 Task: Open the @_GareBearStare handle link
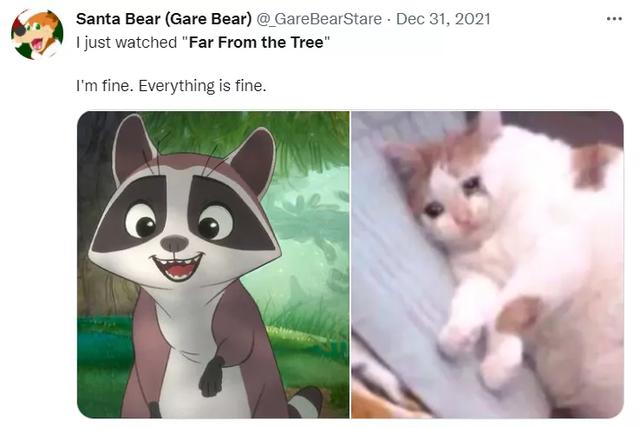[x=319, y=19]
